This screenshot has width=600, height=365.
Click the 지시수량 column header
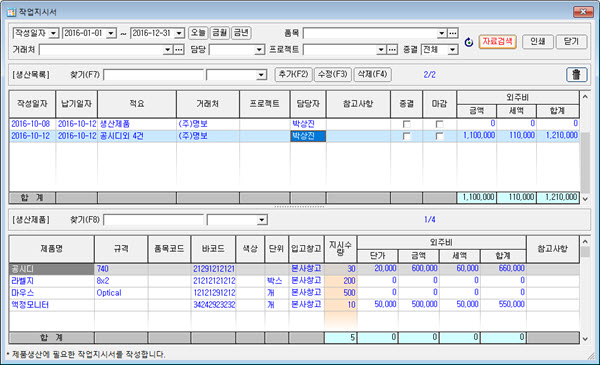click(x=341, y=249)
